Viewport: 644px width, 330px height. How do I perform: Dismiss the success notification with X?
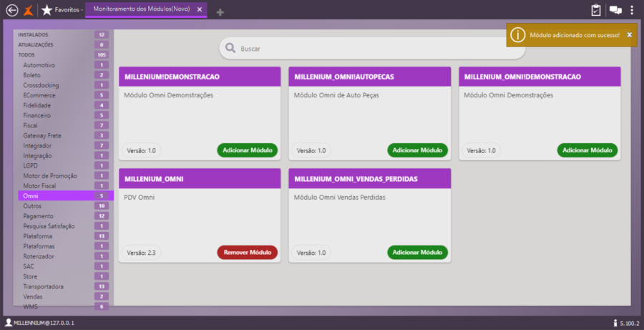tap(629, 35)
